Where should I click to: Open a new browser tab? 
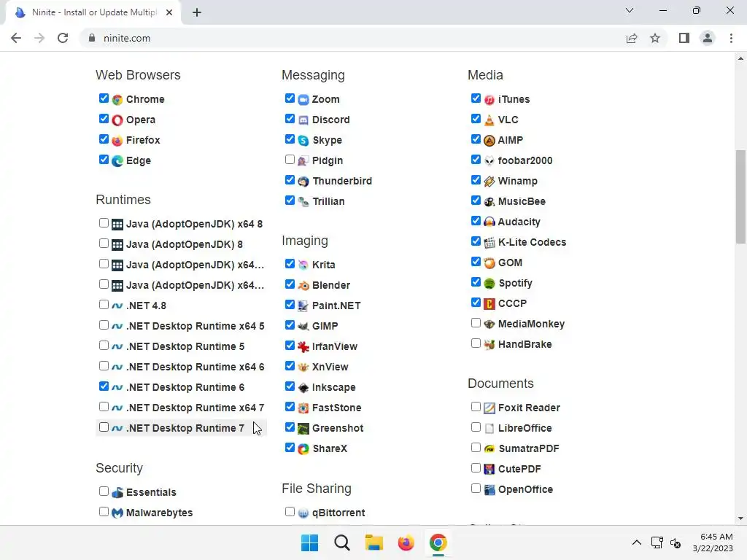197,12
